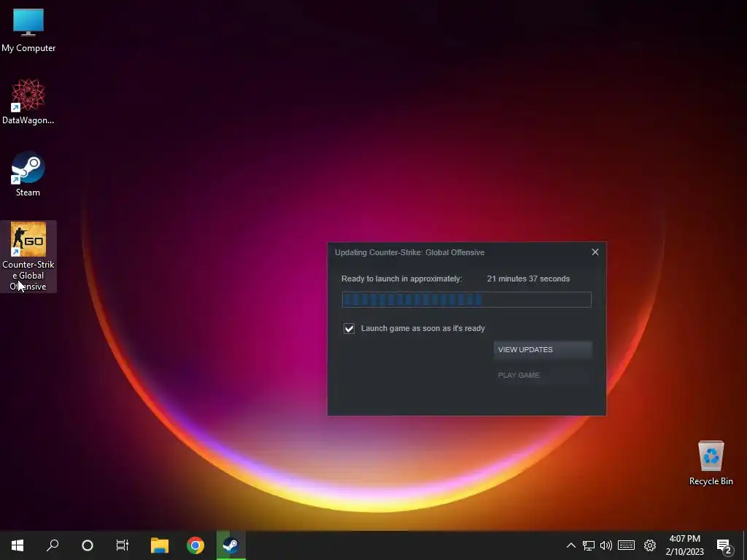Open touch keyboard tray icon
The width and height of the screenshot is (747, 560).
[626, 545]
